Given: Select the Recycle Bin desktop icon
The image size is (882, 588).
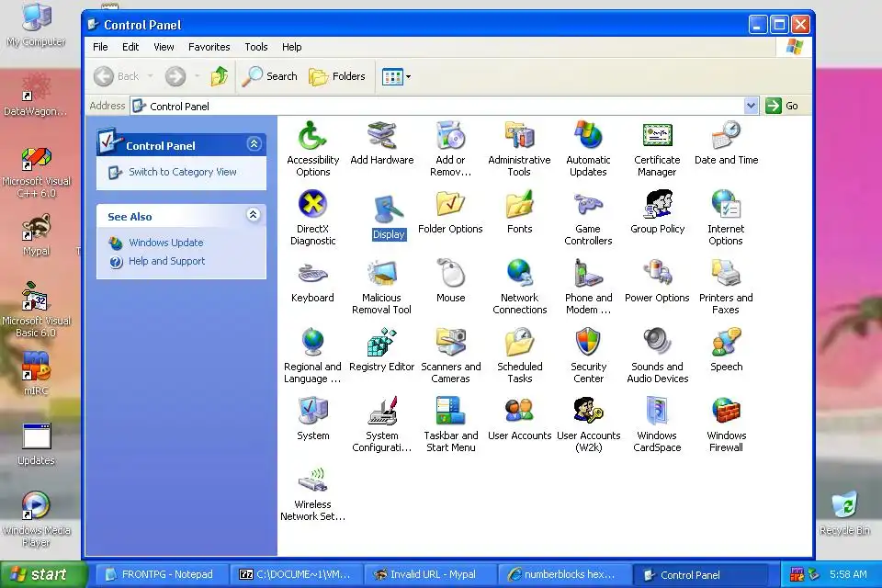Looking at the screenshot, I should [845, 513].
